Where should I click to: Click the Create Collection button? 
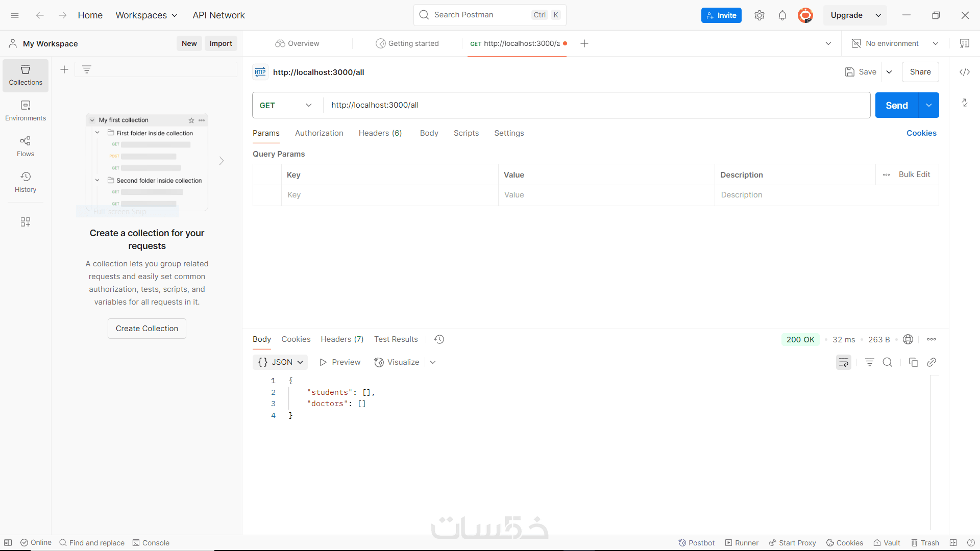click(147, 329)
